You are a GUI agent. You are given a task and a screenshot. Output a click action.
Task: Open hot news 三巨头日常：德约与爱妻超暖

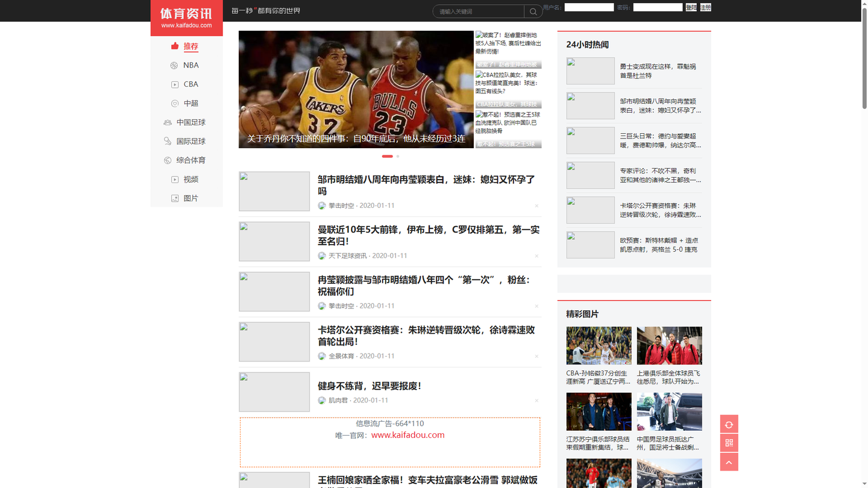point(661,140)
